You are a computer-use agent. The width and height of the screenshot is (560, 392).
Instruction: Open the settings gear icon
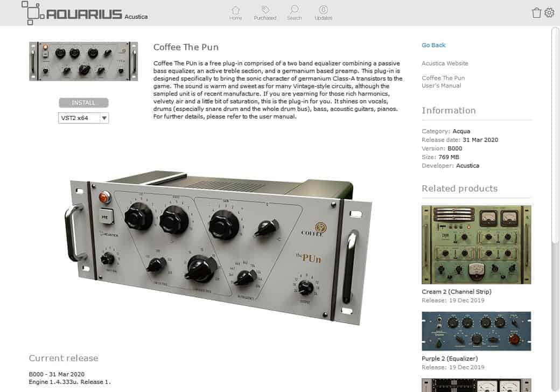coord(549,13)
